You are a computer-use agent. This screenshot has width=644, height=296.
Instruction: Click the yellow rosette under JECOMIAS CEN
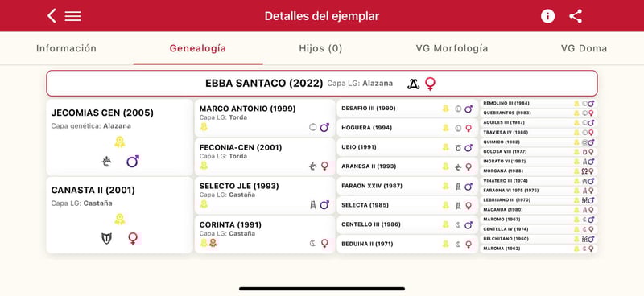click(119, 142)
